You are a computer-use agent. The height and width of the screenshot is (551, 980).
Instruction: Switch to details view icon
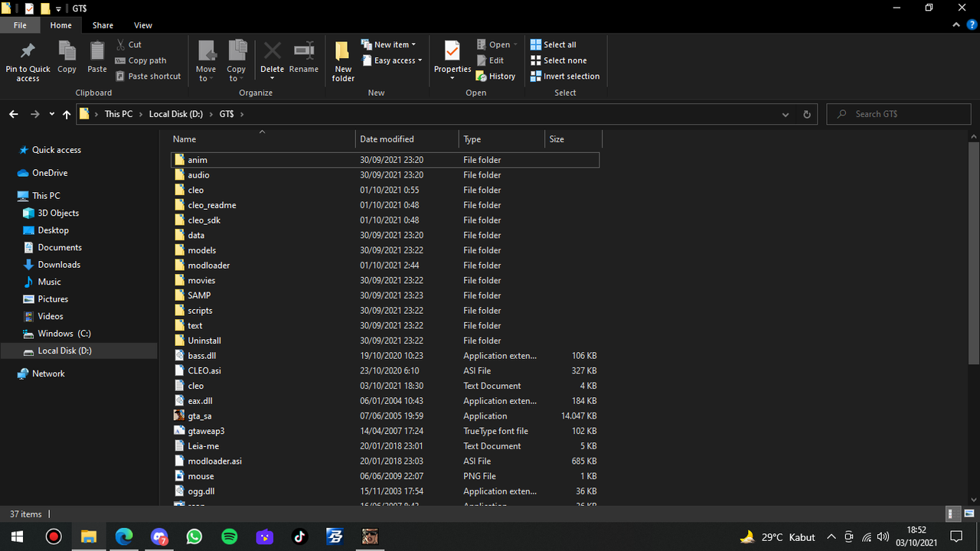tap(952, 514)
